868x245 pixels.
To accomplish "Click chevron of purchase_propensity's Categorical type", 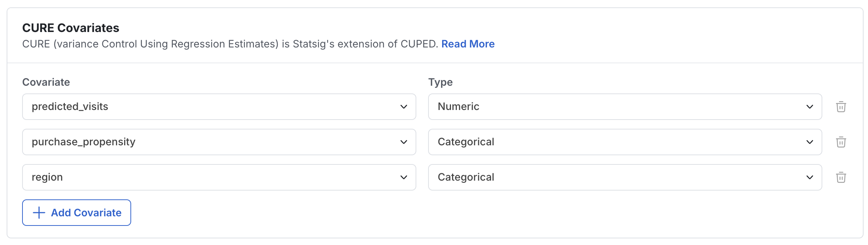I will 810,142.
